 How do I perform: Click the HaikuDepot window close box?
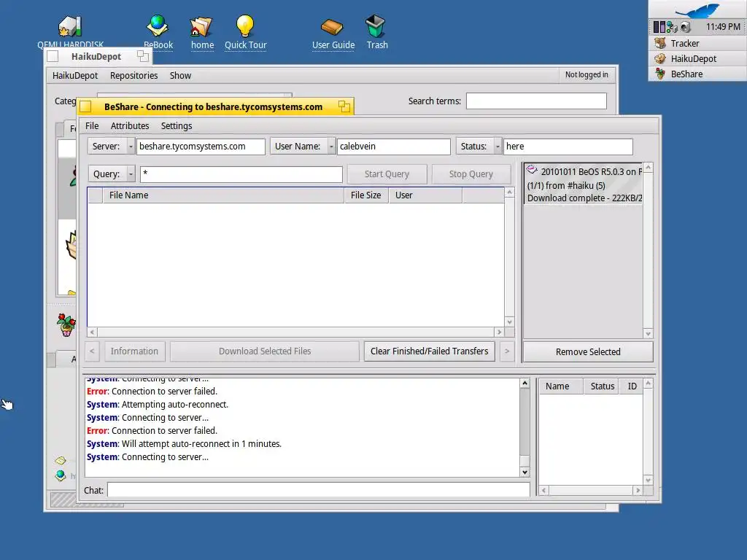point(53,56)
